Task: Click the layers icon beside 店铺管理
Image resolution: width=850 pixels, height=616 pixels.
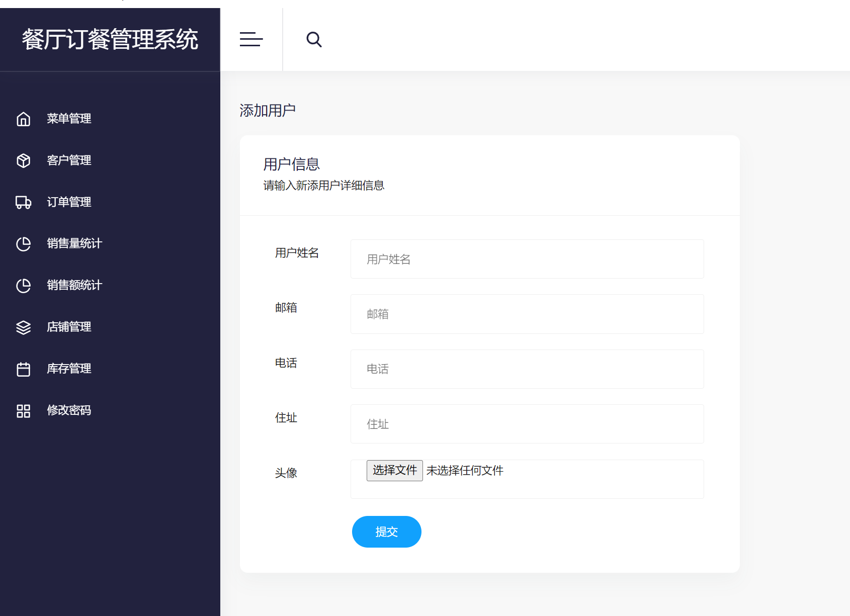Action: click(x=24, y=327)
